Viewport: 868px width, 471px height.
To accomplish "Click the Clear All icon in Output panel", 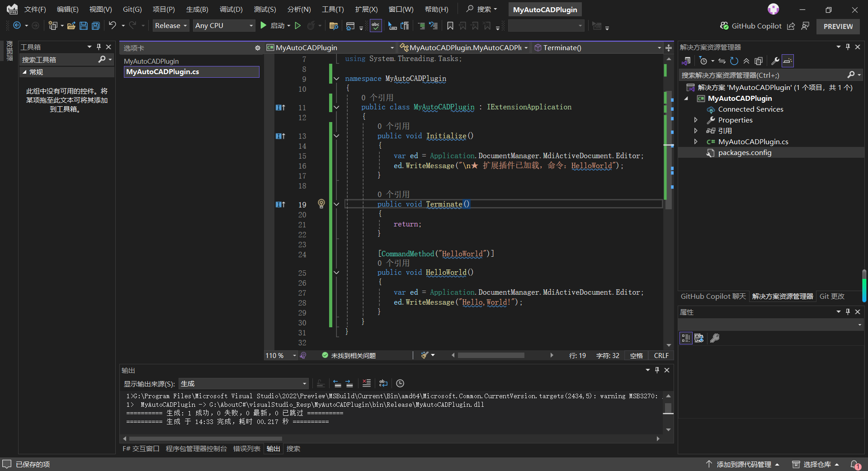I will pos(367,383).
